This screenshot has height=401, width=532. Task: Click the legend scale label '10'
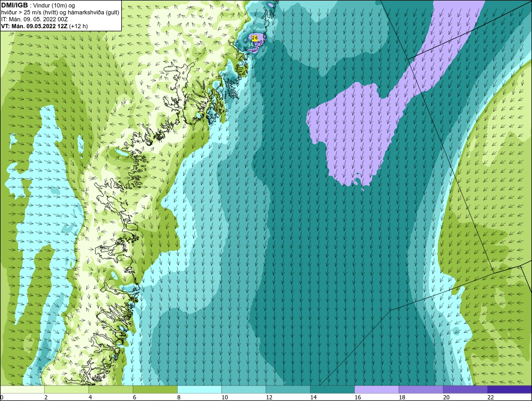coord(225,397)
